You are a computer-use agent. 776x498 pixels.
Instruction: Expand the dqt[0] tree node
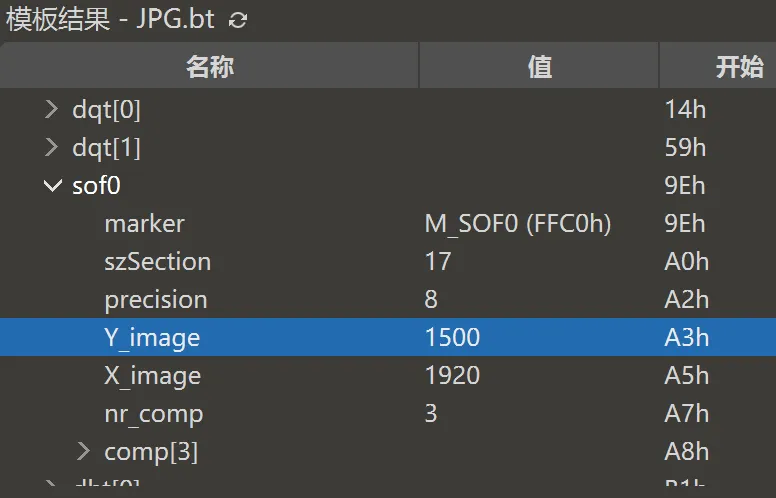point(53,110)
